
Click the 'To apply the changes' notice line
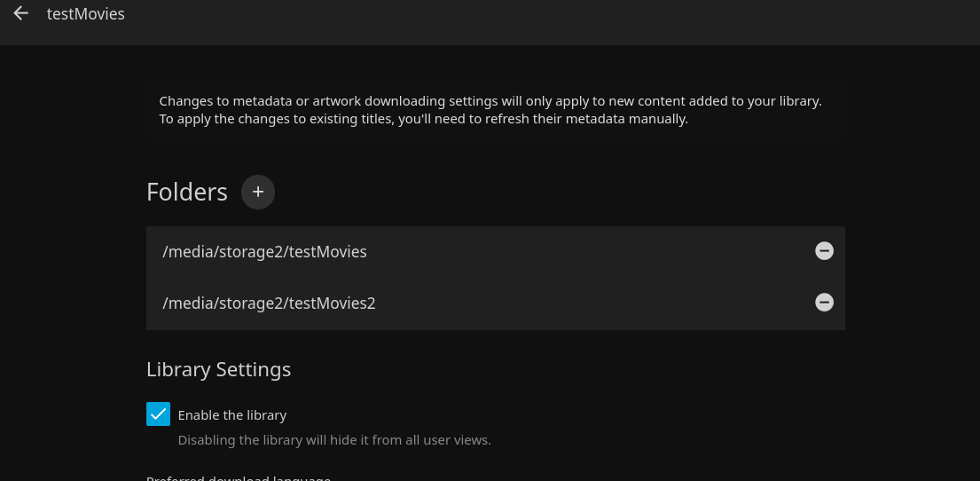(x=423, y=119)
